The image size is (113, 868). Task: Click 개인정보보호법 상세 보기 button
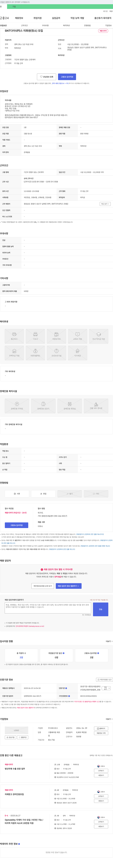(43, 586)
